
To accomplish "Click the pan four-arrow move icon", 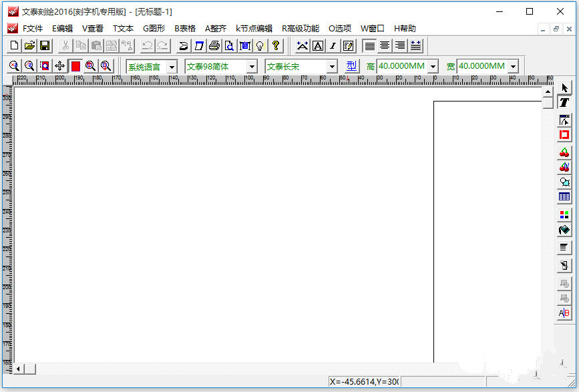I will [x=60, y=66].
